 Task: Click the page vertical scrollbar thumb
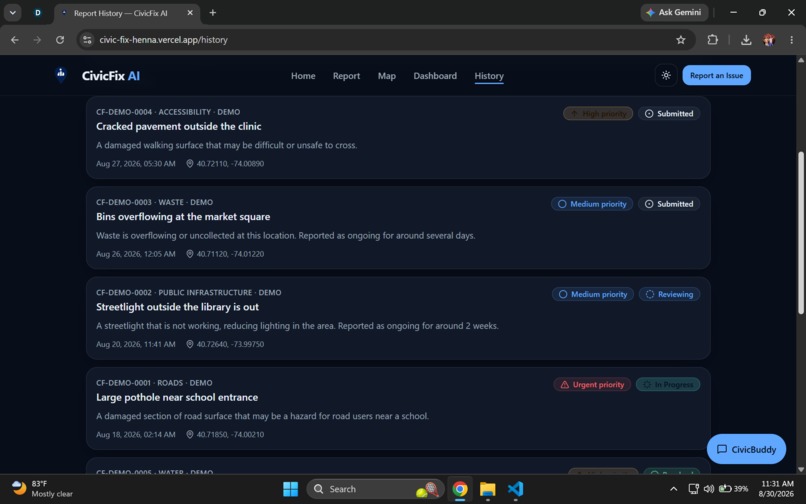click(x=800, y=232)
